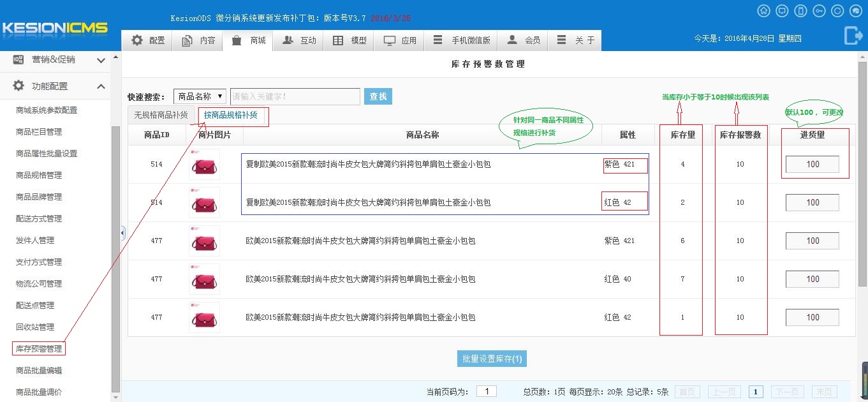Expand the 营销&促销 sidebar section
Viewport: 868px width, 402px height.
(x=101, y=60)
